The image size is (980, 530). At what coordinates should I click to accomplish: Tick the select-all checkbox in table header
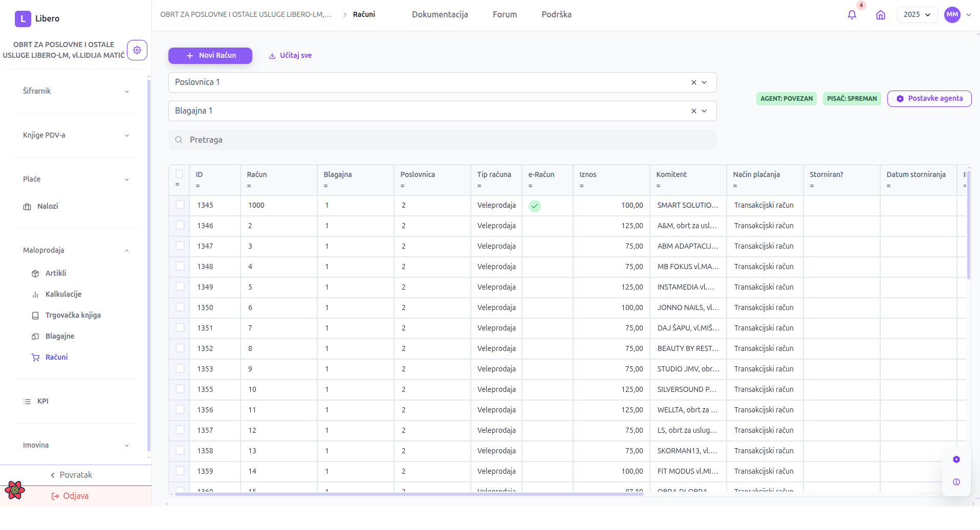[x=179, y=174]
